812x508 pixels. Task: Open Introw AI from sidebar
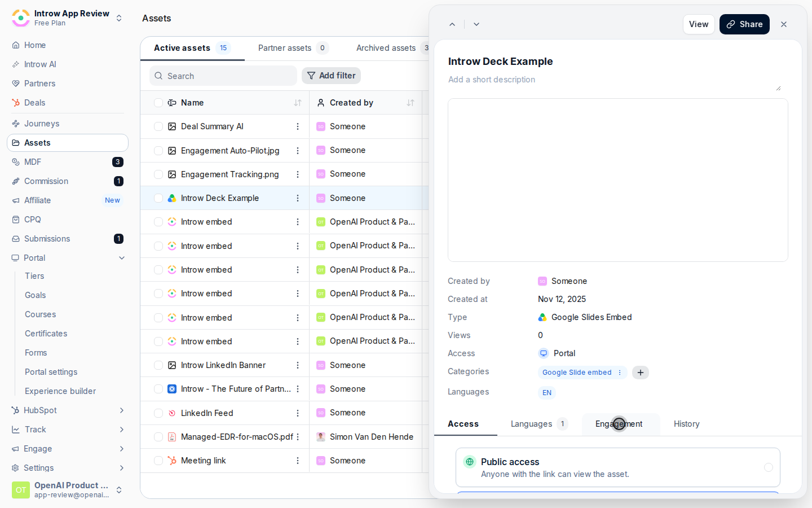coord(68,64)
